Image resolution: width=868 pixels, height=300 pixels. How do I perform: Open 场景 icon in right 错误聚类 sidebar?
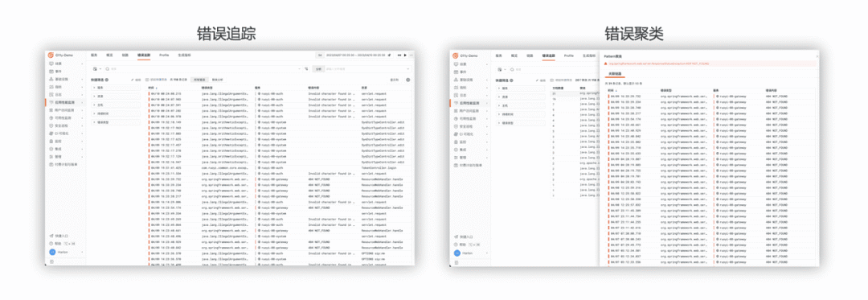[457, 64]
